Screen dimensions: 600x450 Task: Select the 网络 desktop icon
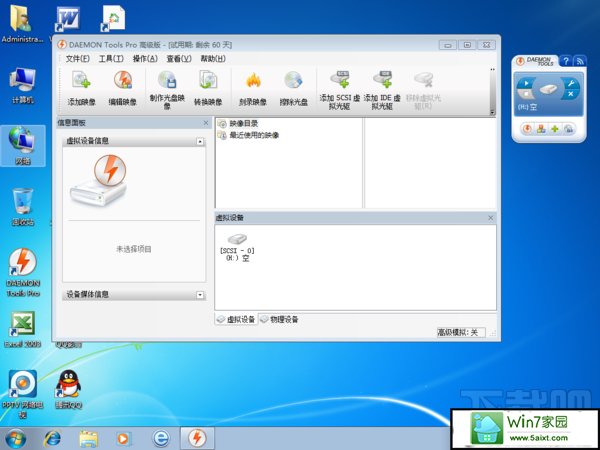tap(23, 145)
